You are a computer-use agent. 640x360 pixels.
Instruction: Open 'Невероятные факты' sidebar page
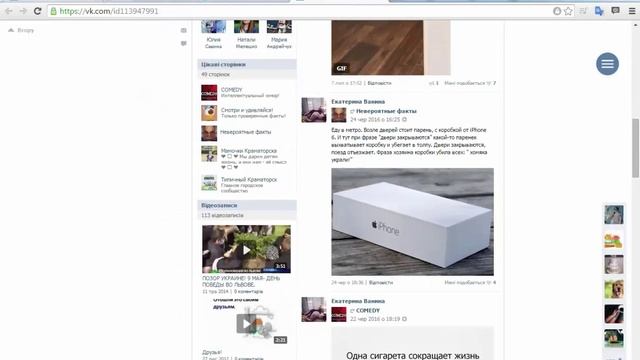245,132
